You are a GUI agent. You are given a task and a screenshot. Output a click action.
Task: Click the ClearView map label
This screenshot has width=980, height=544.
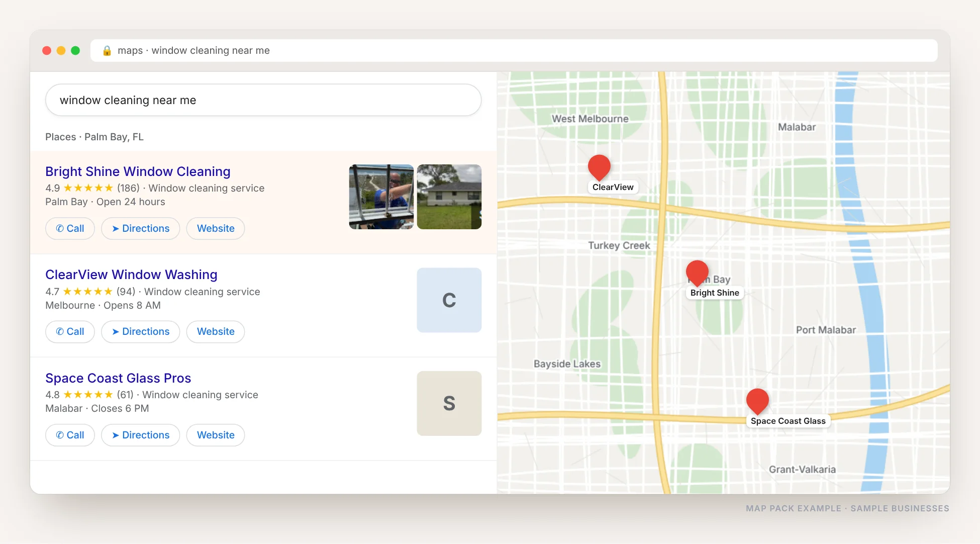[613, 187]
